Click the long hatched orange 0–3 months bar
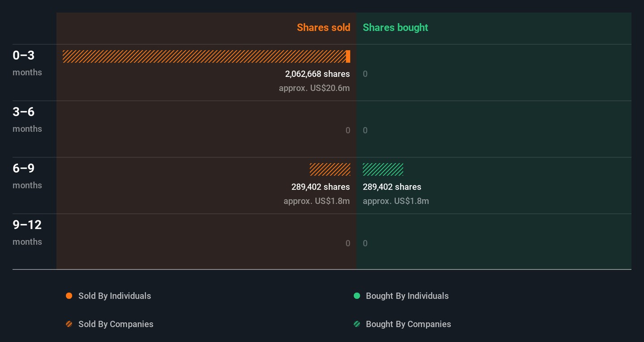 point(204,56)
